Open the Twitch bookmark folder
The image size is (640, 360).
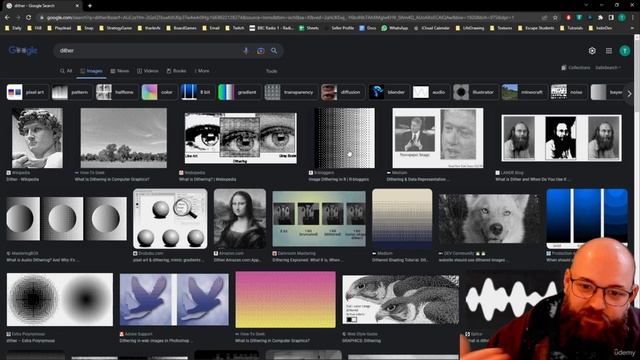click(235, 28)
